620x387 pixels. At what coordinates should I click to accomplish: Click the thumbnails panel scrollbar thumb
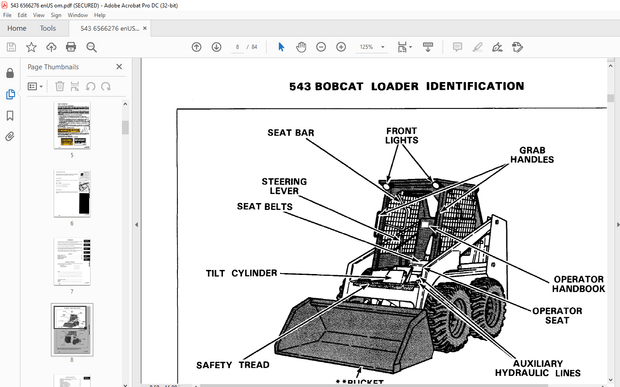point(125,127)
